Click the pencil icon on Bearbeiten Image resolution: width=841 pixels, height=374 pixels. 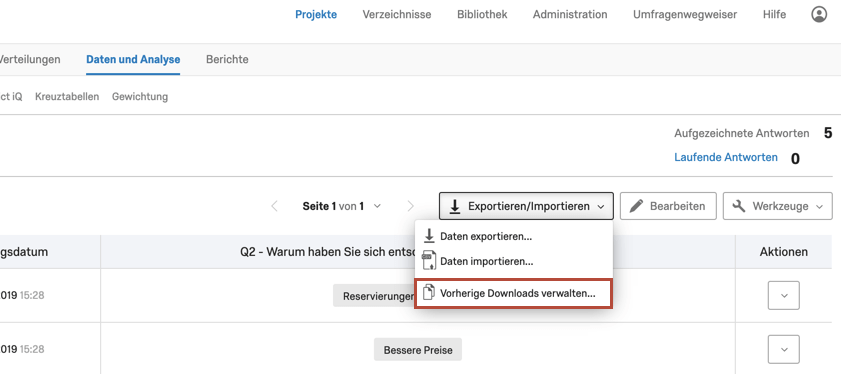pos(636,206)
